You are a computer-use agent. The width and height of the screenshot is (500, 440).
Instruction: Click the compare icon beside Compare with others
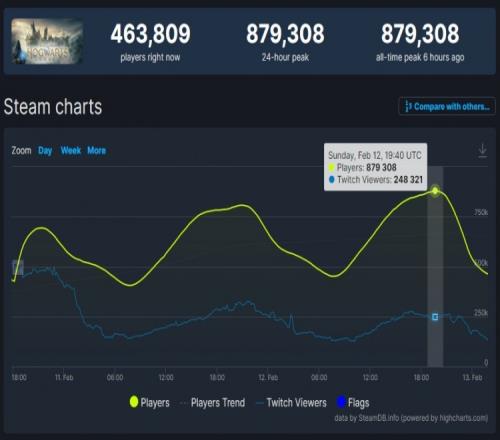[x=408, y=107]
